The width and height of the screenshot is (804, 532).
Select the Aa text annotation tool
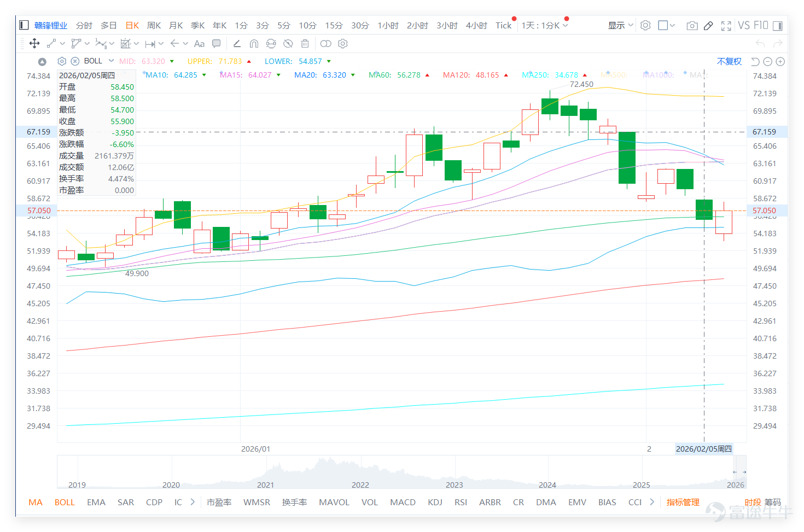tap(199, 43)
